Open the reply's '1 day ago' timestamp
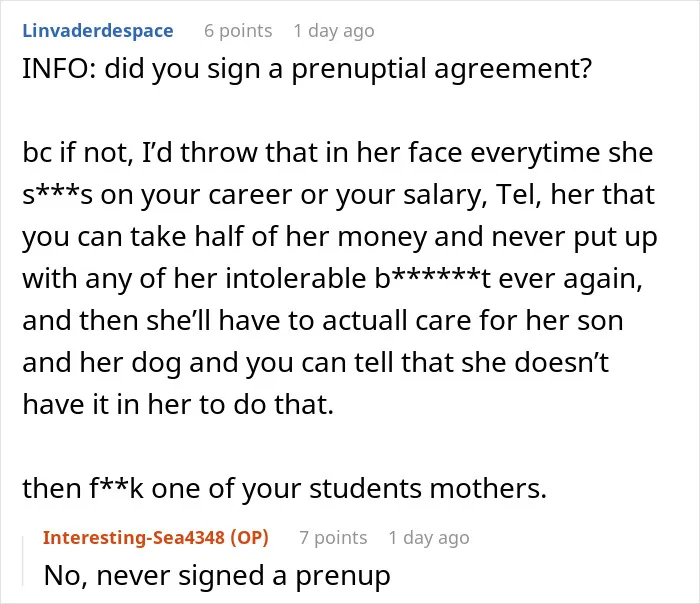Image resolution: width=700 pixels, height=604 pixels. [429, 538]
